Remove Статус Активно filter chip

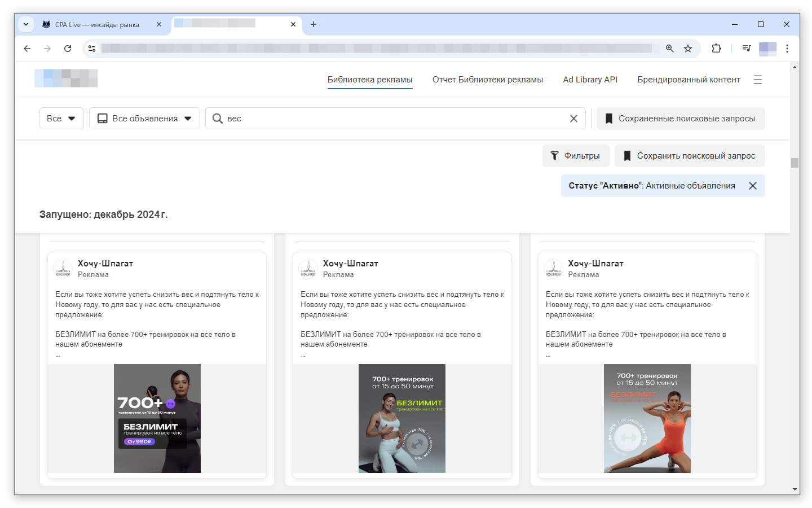tap(753, 186)
